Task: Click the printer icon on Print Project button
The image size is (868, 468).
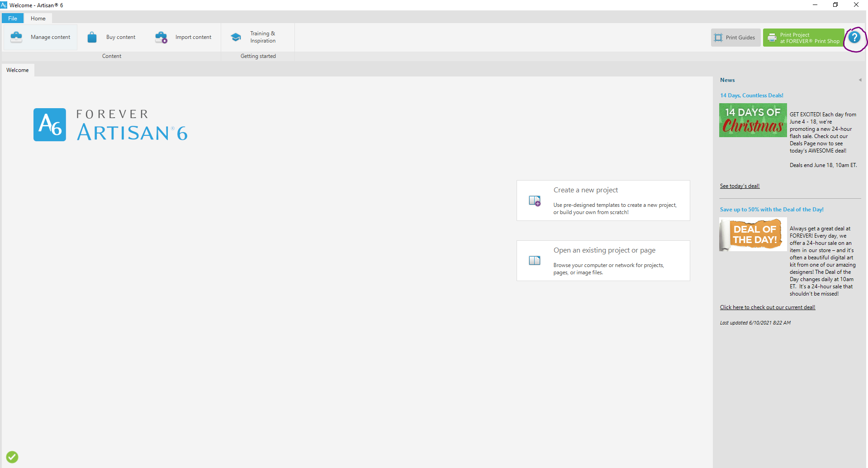Action: click(772, 38)
